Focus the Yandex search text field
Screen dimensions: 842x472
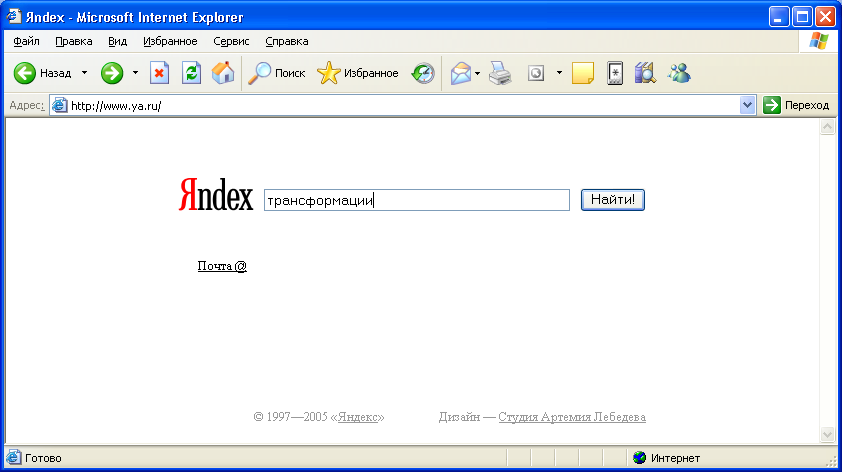pos(417,200)
